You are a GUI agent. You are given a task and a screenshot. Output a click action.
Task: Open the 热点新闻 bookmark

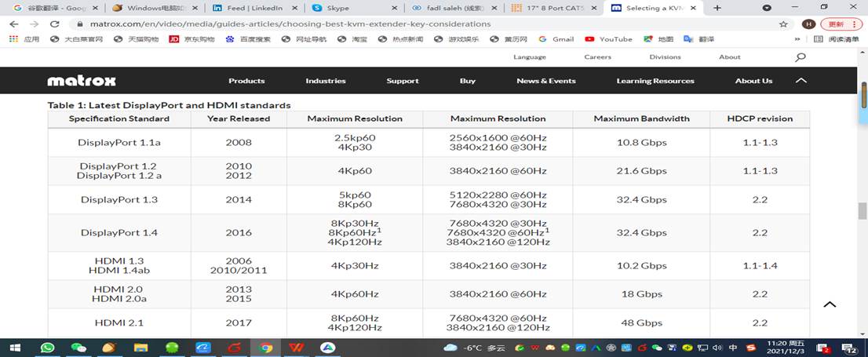[x=401, y=39]
